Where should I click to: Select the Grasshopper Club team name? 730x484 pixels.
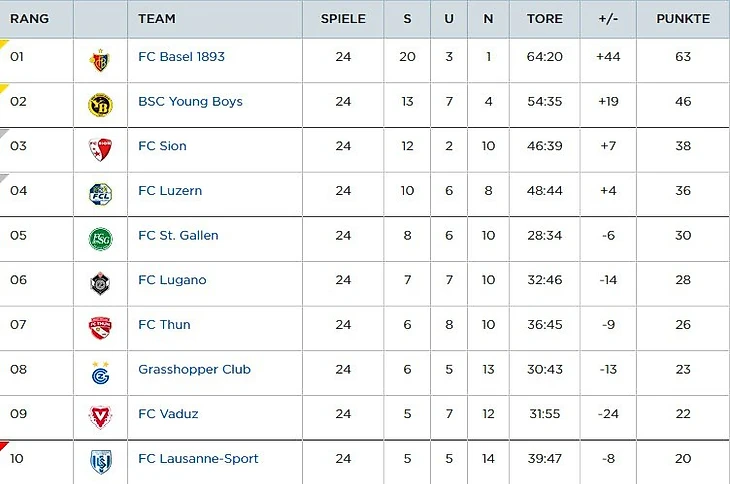point(194,370)
